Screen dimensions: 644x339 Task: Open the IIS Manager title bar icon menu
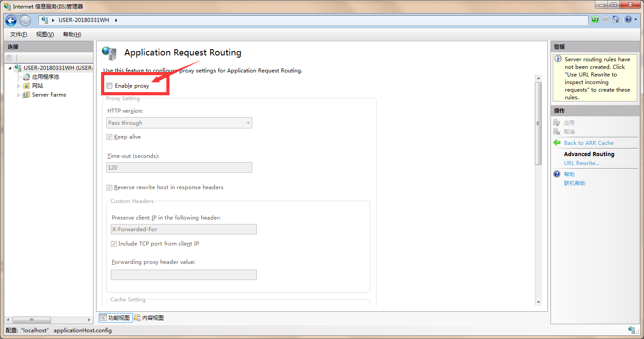7,6
